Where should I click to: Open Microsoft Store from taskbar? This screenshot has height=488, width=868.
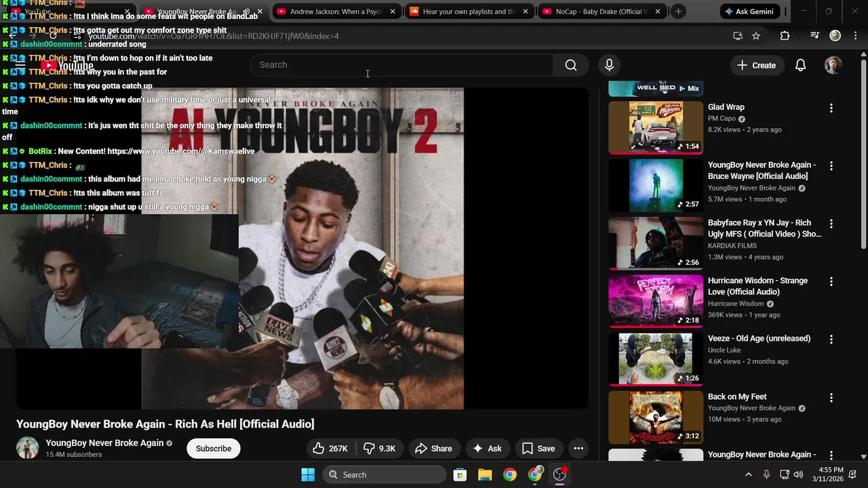coord(460,474)
